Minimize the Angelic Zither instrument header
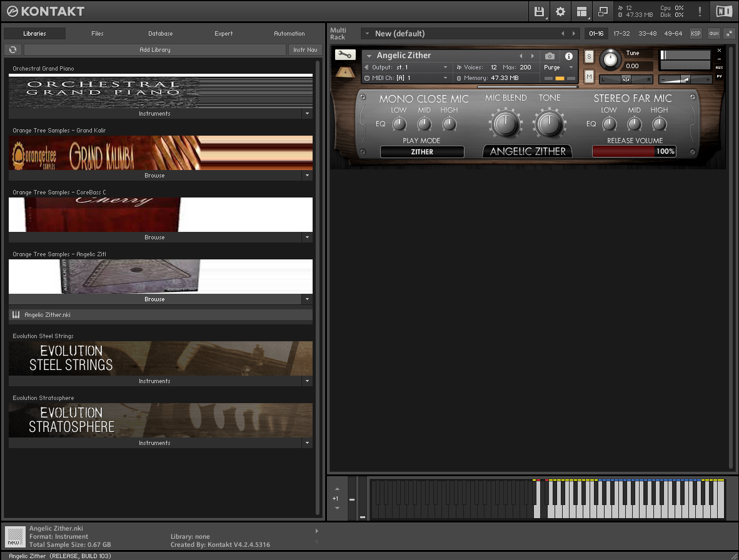 [719, 59]
